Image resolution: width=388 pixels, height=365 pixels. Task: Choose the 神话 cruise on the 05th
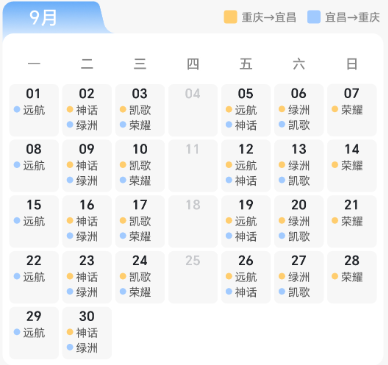pos(246,125)
